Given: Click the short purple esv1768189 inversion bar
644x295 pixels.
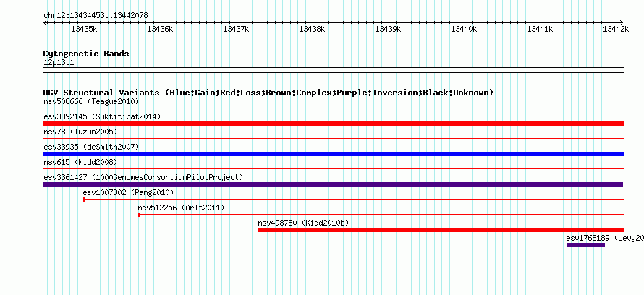Looking at the screenshot, I should coord(585,245).
